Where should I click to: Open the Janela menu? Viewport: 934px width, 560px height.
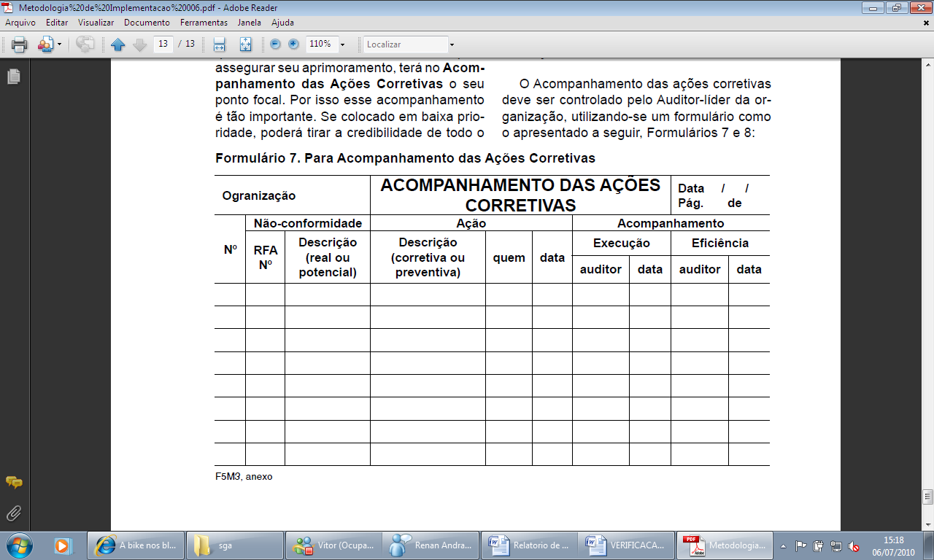pyautogui.click(x=250, y=23)
